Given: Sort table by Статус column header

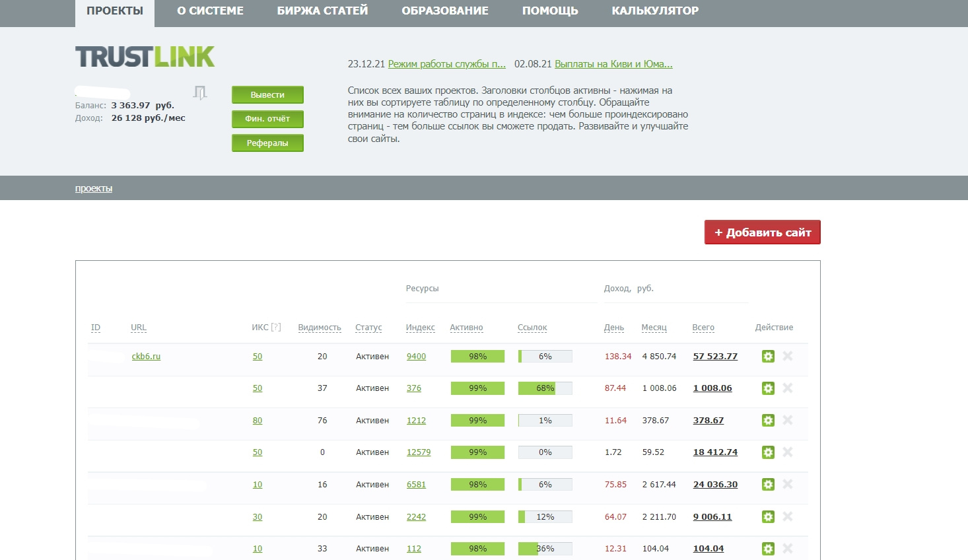Looking at the screenshot, I should (368, 328).
